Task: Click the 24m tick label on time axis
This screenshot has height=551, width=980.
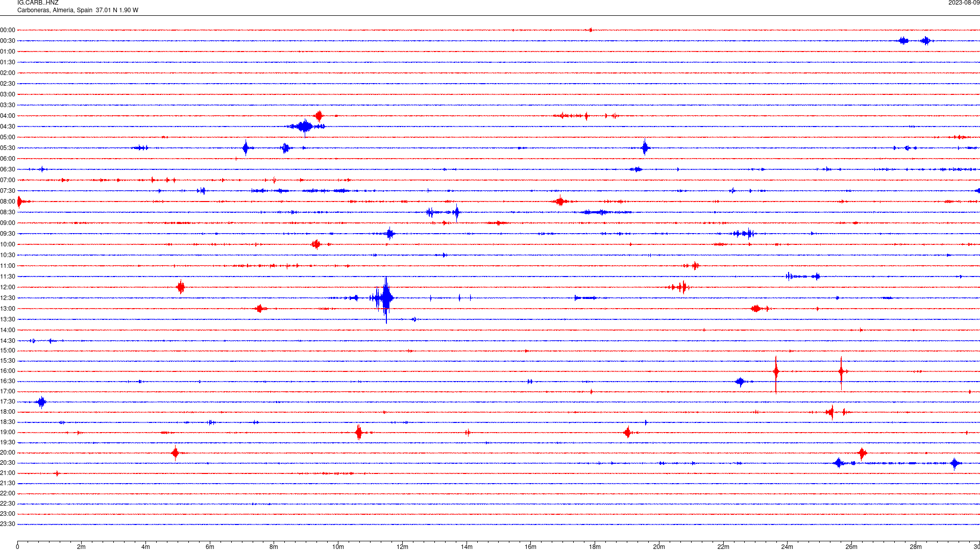Action: (x=787, y=547)
